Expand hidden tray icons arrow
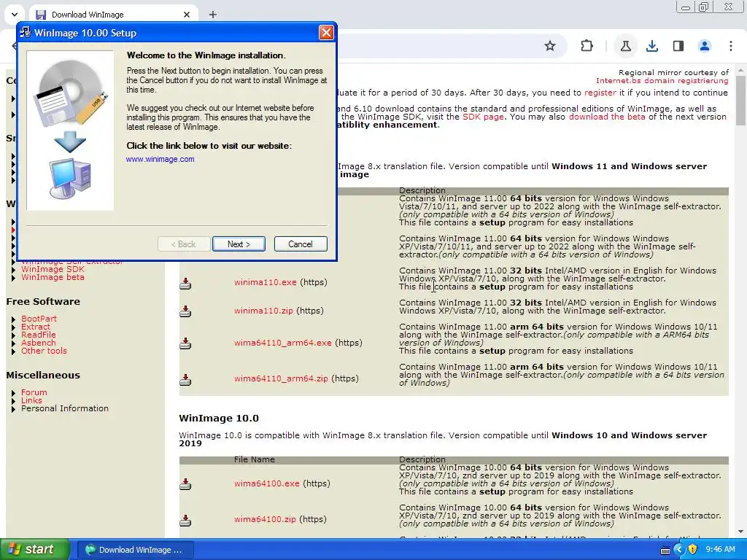Image resolution: width=747 pixels, height=560 pixels. 679,550
